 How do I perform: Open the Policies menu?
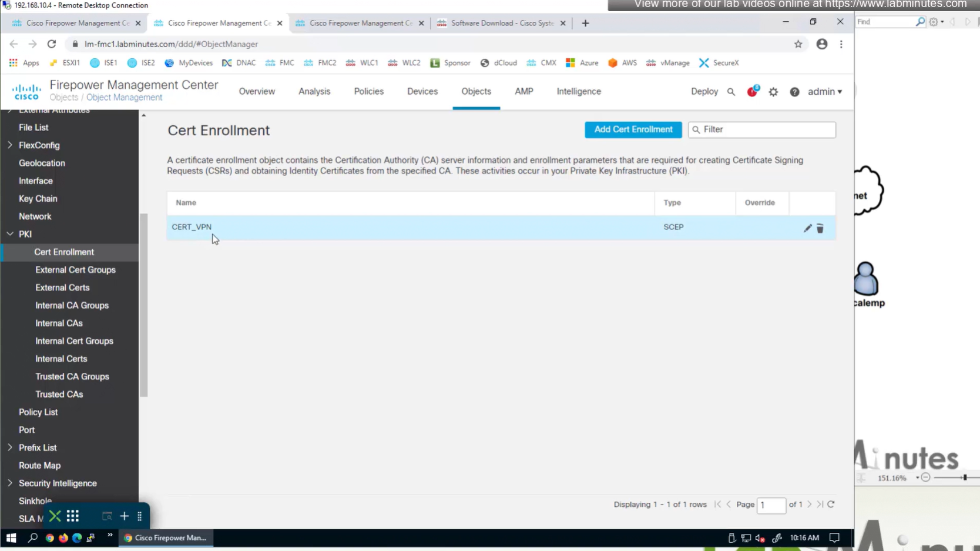click(368, 92)
